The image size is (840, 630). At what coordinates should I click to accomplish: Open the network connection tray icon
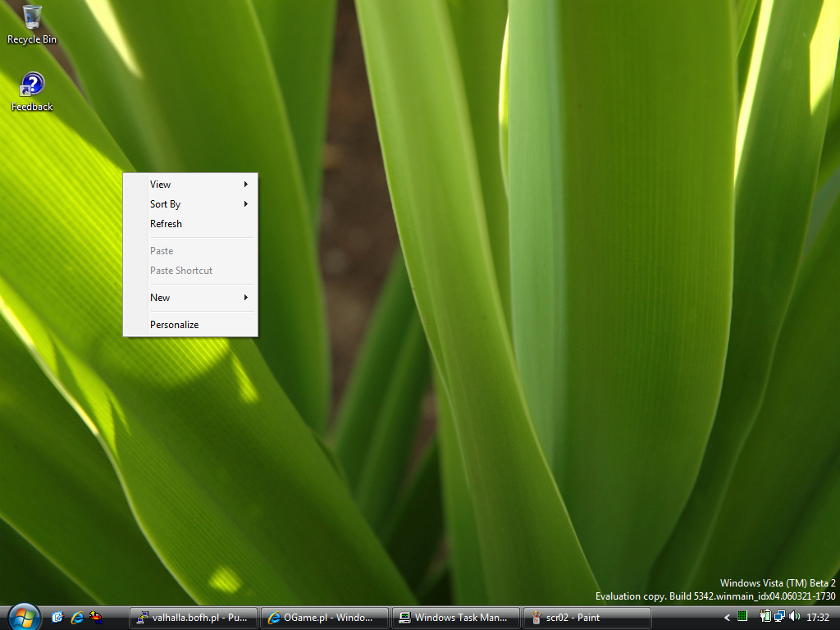coord(778,617)
